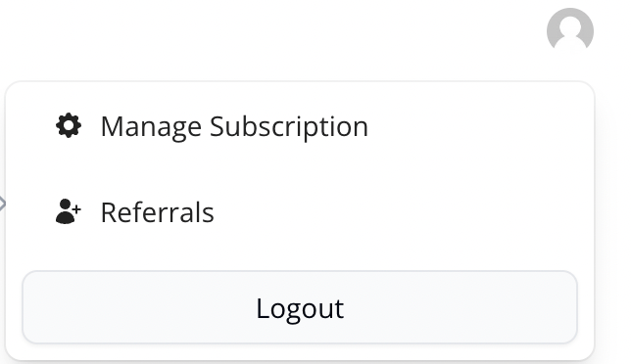
Task: View referral program via Referrals row
Action: click(300, 211)
